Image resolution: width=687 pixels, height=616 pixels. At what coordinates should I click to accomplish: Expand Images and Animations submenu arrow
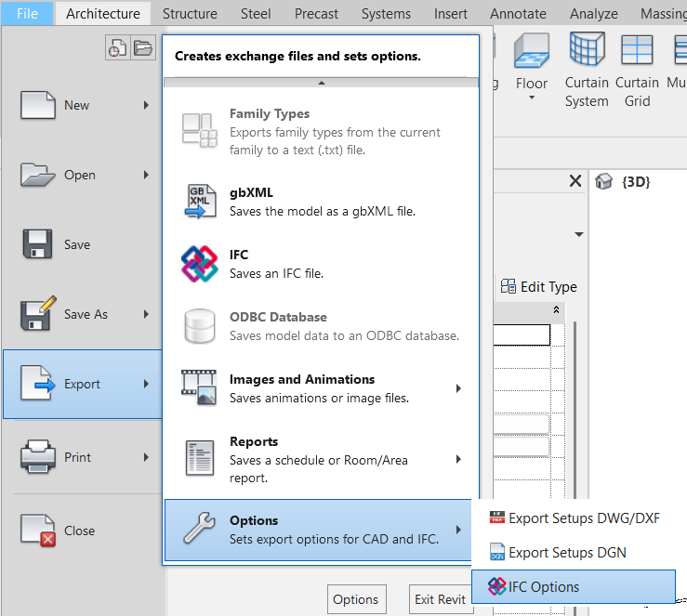(458, 388)
